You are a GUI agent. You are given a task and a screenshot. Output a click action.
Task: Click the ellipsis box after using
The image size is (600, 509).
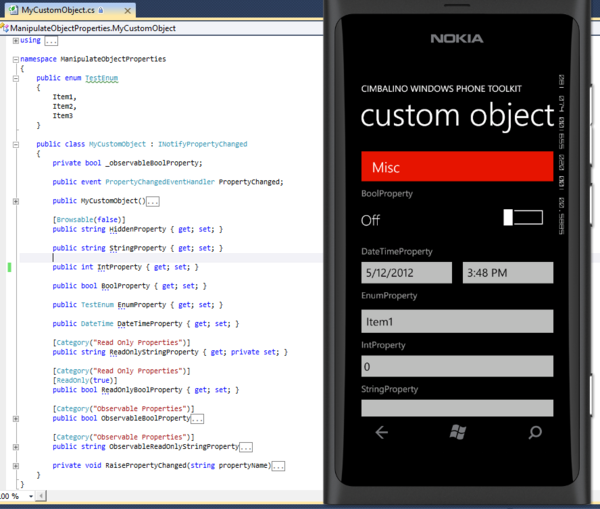click(x=51, y=41)
